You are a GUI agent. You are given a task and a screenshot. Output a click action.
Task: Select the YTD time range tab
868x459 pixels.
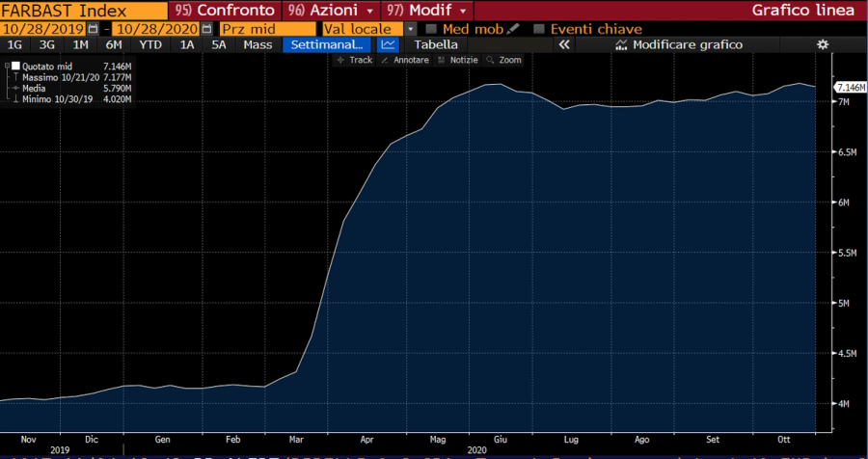point(150,45)
